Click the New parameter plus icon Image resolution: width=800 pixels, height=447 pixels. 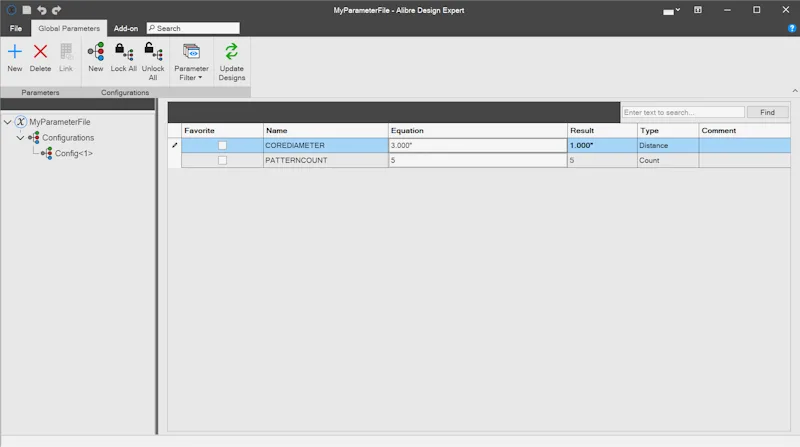click(x=15, y=52)
